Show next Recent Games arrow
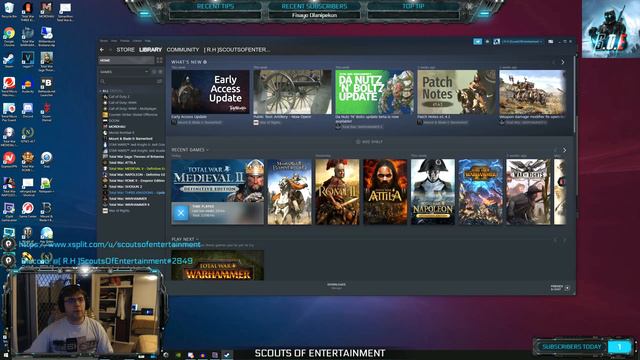 (x=564, y=150)
